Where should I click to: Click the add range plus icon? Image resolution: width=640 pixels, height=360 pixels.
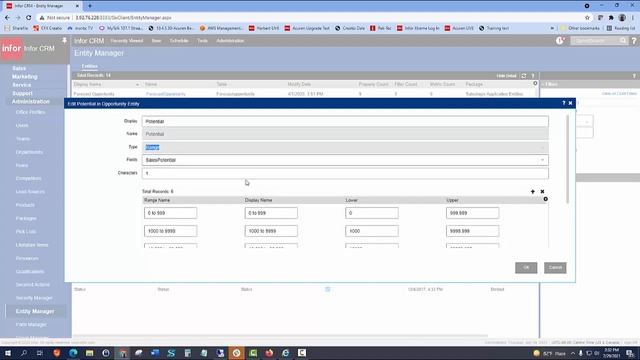point(532,191)
